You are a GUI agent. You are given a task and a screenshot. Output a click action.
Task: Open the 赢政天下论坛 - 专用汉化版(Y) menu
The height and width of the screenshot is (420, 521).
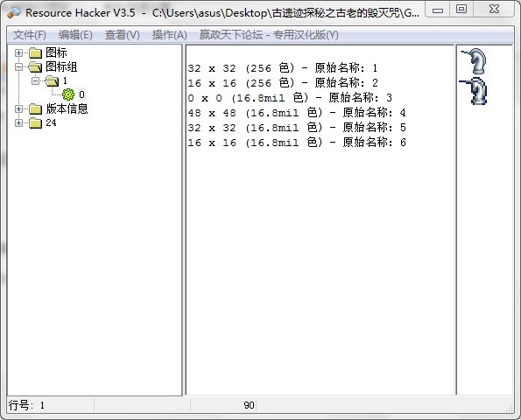tap(269, 35)
